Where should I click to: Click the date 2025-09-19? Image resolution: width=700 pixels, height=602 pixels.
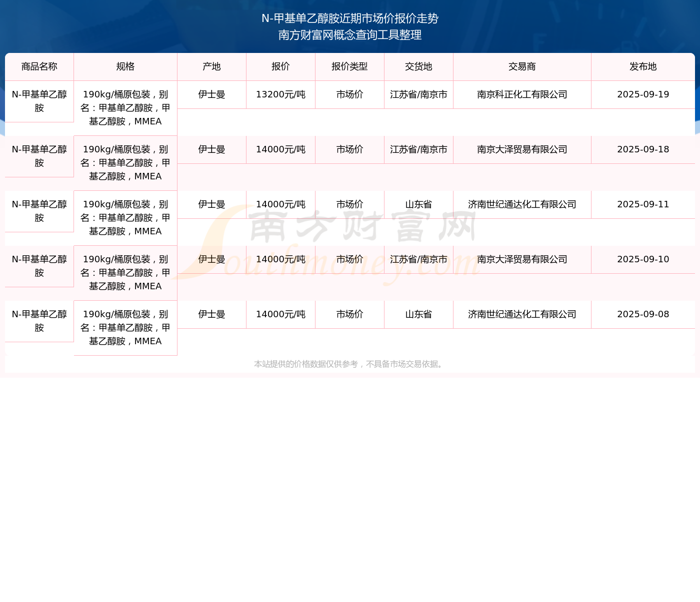(643, 94)
